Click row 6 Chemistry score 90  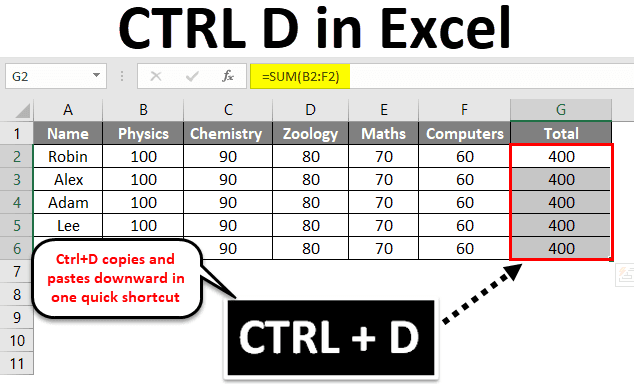pyautogui.click(x=228, y=249)
